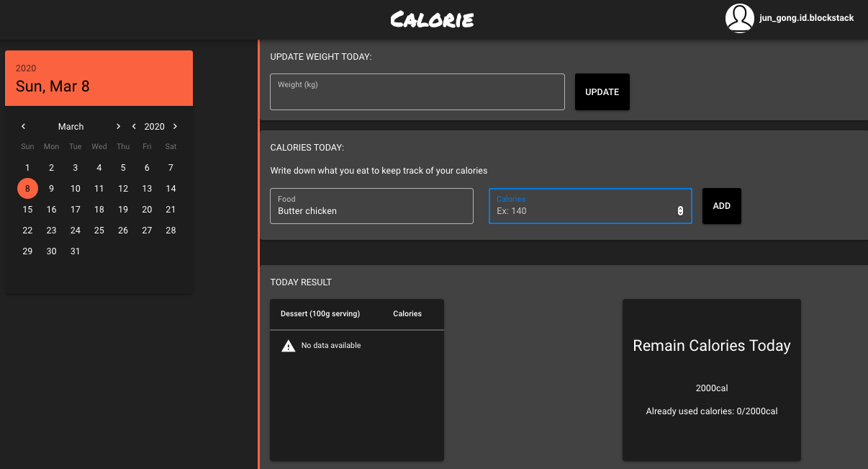The height and width of the screenshot is (469, 868).
Task: Click into the Calories input field
Action: 583,210
